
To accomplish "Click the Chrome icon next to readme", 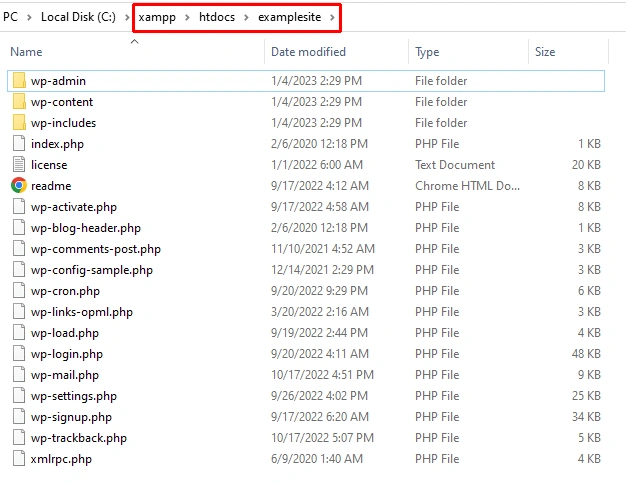I will 19,186.
